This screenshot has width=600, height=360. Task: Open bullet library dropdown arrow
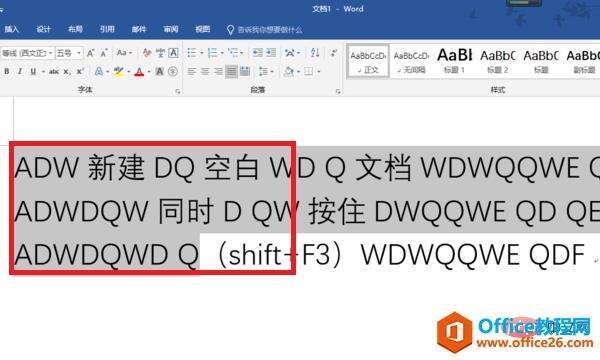tap(202, 53)
